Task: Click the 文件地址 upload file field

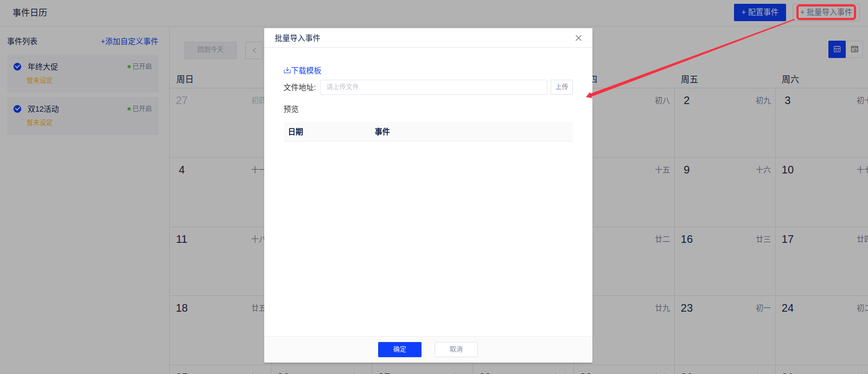Action: point(433,87)
